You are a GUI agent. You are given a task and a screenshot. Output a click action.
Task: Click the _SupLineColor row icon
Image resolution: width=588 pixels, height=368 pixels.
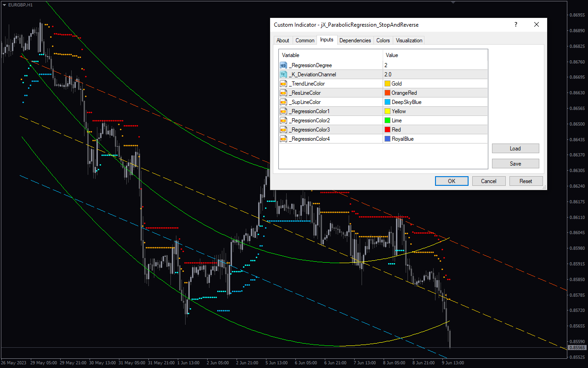tap(283, 102)
